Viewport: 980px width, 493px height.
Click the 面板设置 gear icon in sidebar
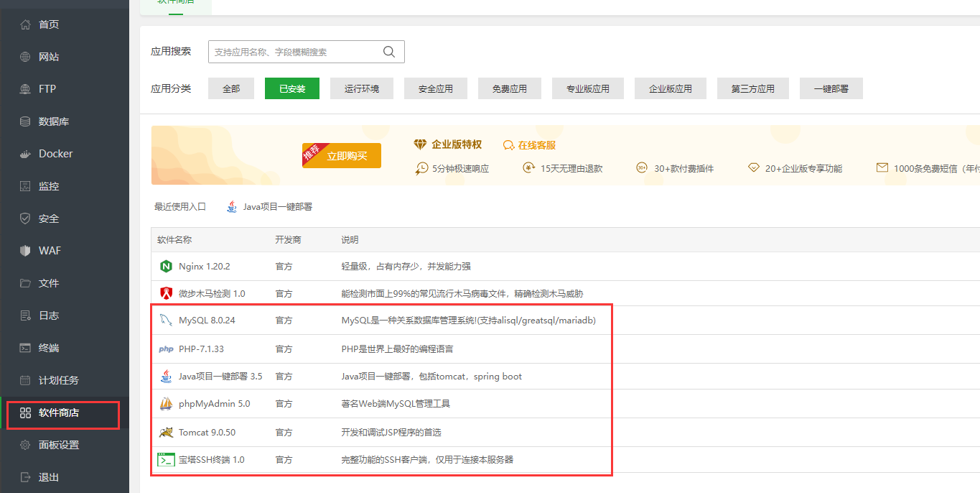click(26, 445)
